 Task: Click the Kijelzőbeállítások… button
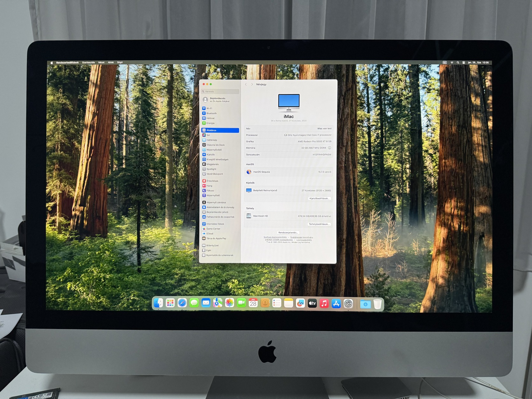point(320,199)
